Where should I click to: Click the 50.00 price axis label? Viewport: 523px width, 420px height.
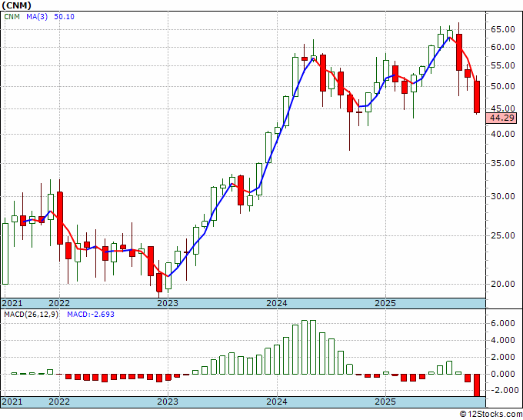pyautogui.click(x=503, y=87)
